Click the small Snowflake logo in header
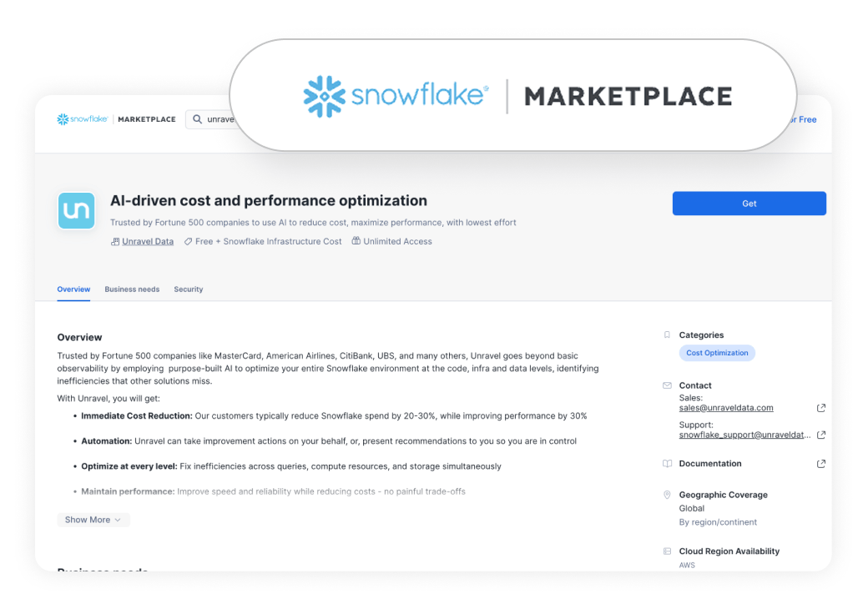 point(83,119)
